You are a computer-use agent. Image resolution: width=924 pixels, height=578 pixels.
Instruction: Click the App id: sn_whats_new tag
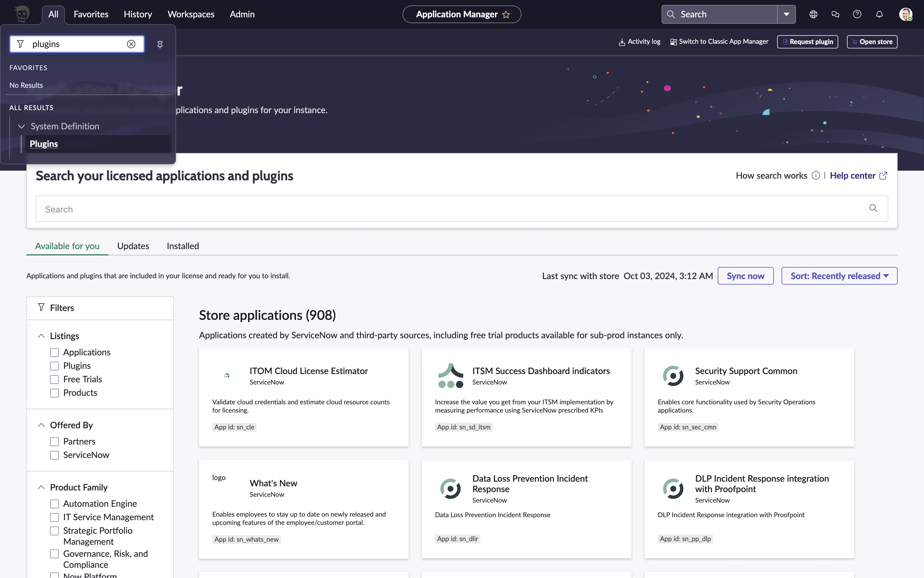click(246, 539)
